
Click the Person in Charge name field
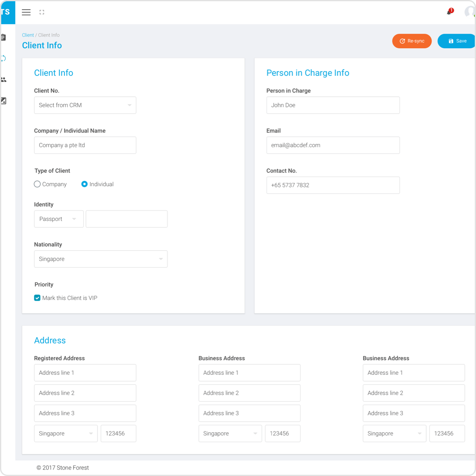[x=333, y=105]
